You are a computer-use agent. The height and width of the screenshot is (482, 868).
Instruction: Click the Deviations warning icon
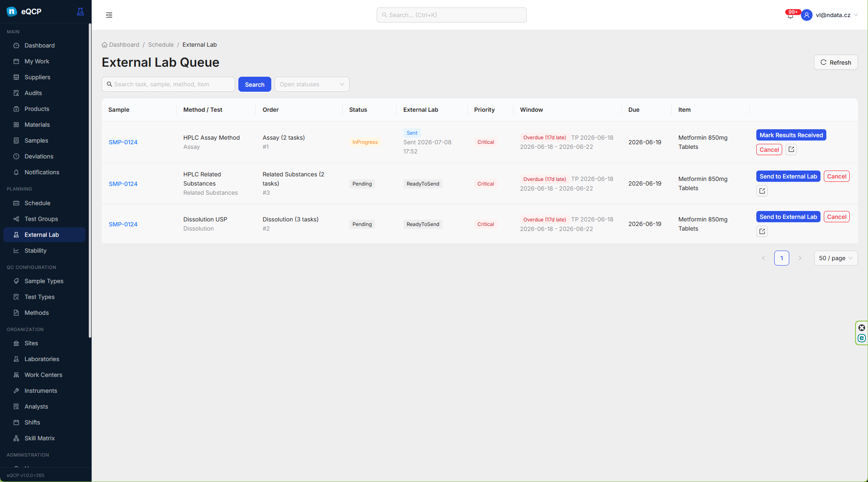[16, 156]
